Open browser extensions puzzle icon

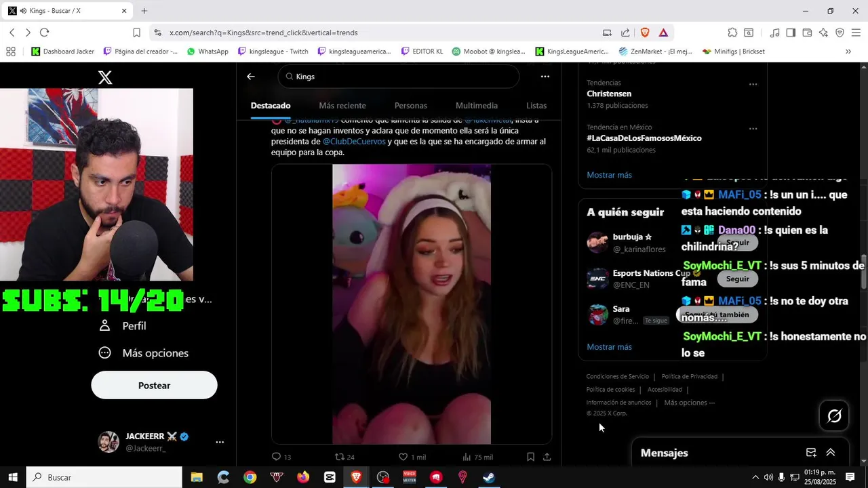point(732,33)
